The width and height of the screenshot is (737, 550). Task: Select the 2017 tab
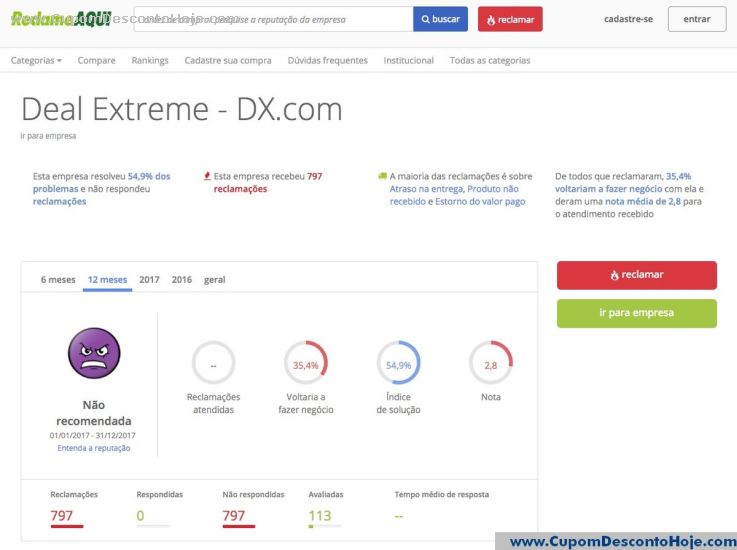(149, 280)
